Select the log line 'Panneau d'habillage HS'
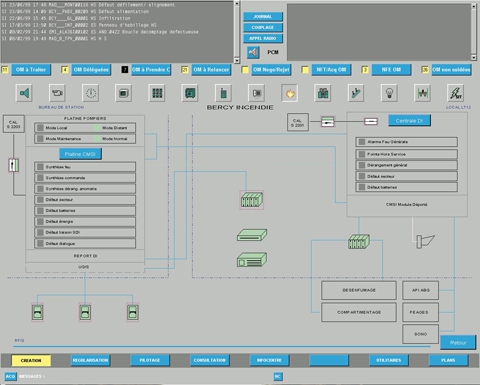Image resolution: width=480 pixels, height=385 pixels. point(128,25)
